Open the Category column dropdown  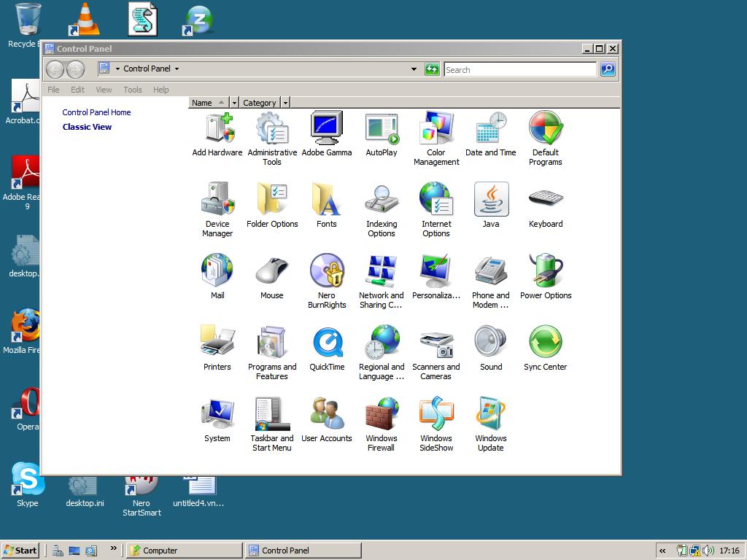pyautogui.click(x=285, y=103)
